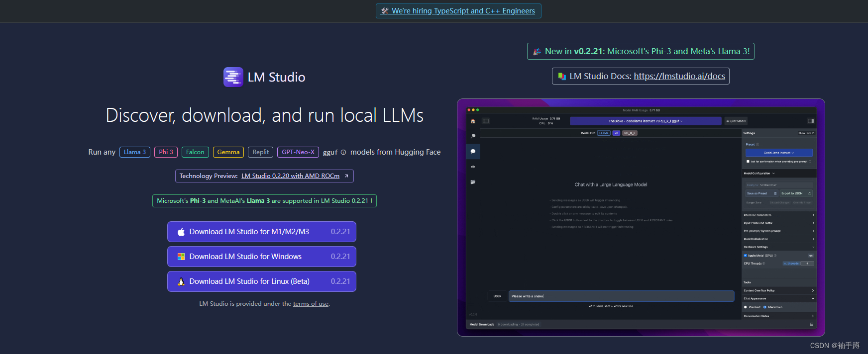Check Ask for confirmation when overriding pre-prompt
868x354 pixels.
pyautogui.click(x=748, y=162)
